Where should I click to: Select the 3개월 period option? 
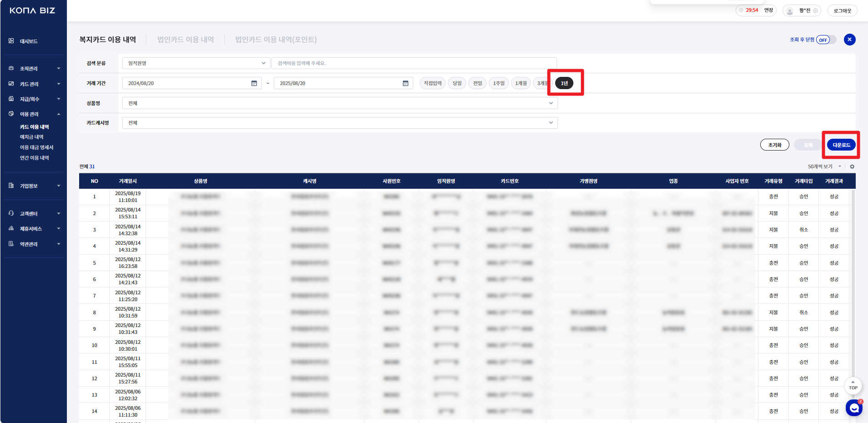(542, 83)
